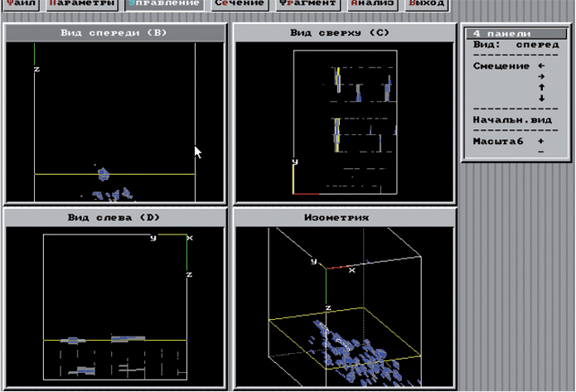576x392 pixels.
Task: Activate the Вид слева (D) panel title
Action: click(x=115, y=217)
